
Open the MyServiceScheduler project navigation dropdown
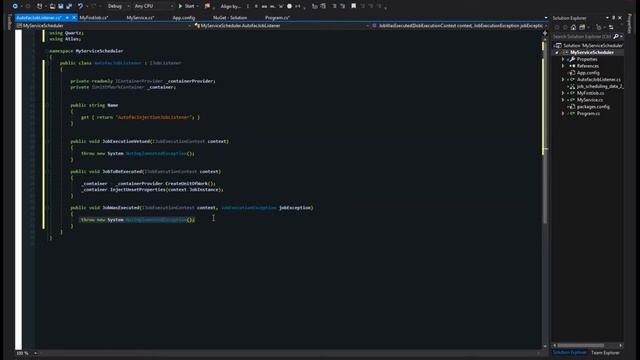click(x=104, y=25)
